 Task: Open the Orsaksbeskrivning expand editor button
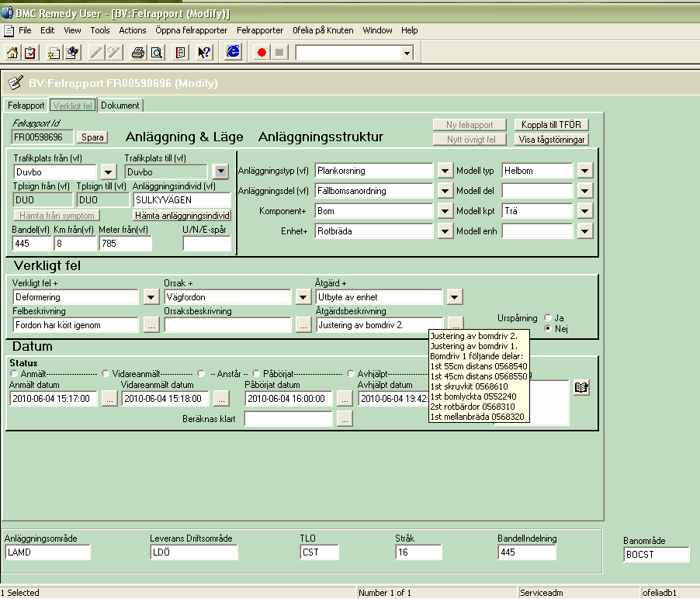(x=303, y=325)
